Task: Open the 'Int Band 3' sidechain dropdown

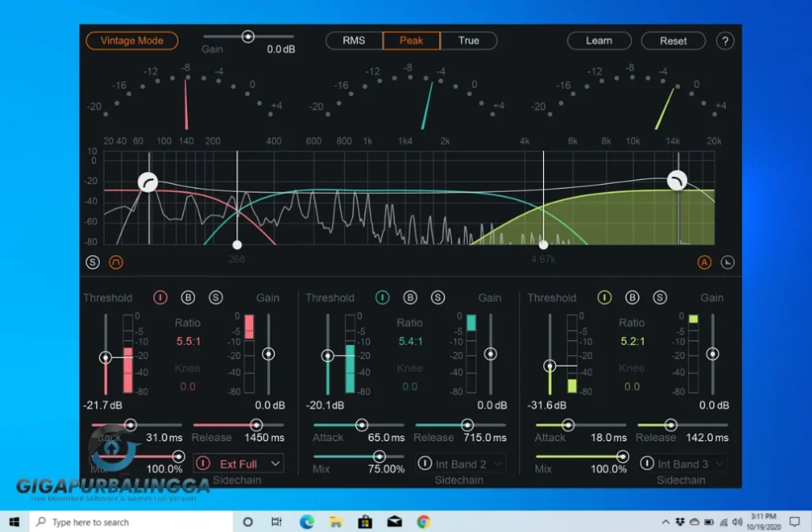Action: pyautogui.click(x=682, y=463)
